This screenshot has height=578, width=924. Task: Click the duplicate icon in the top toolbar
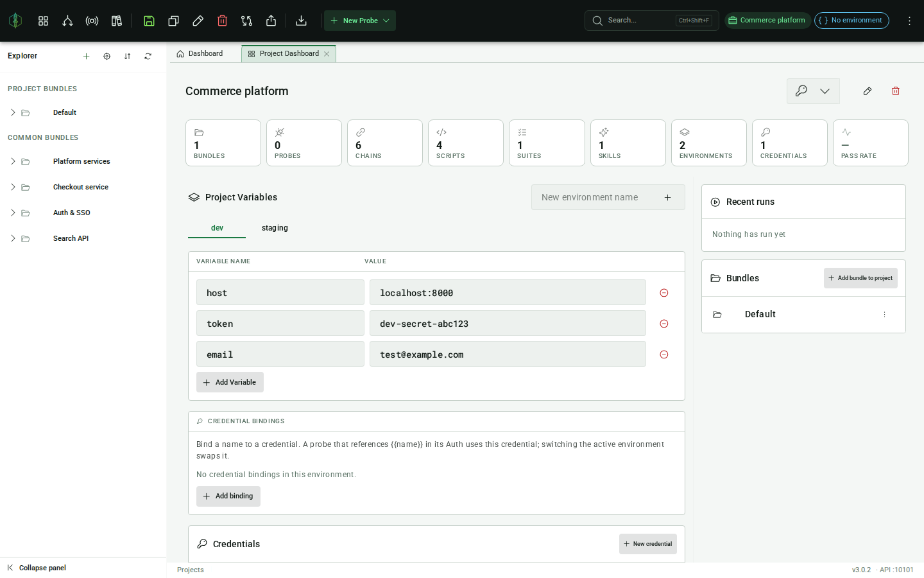(x=173, y=21)
